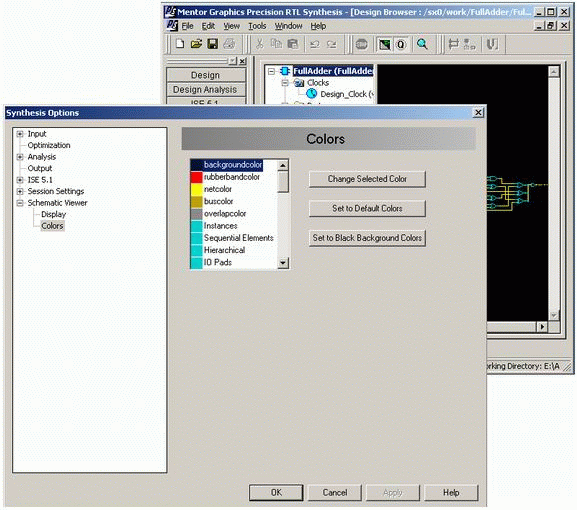Viewport: 577px width, 510px height.
Task: Click the dialog Help button
Action: [x=451, y=492]
